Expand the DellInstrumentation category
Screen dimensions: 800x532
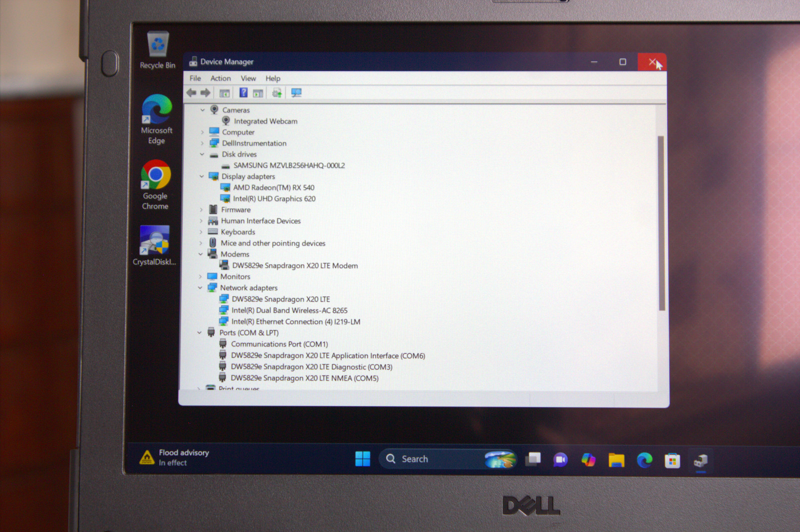click(202, 143)
